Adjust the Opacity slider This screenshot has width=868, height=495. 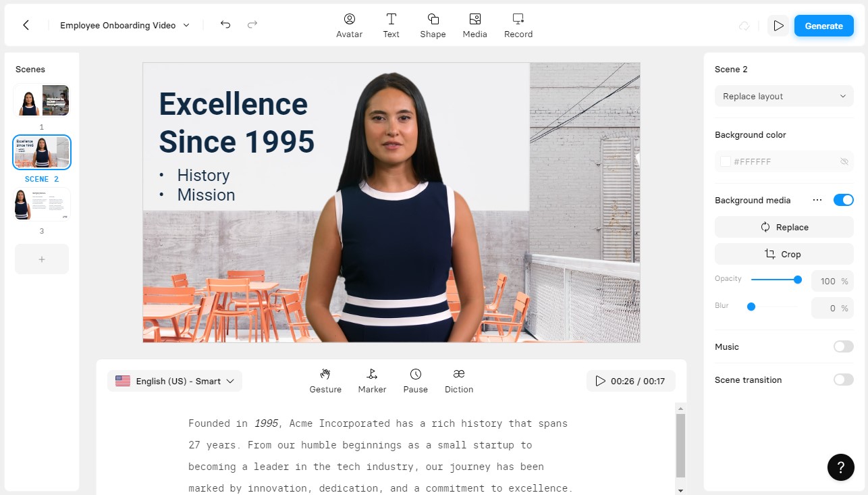pyautogui.click(x=775, y=279)
